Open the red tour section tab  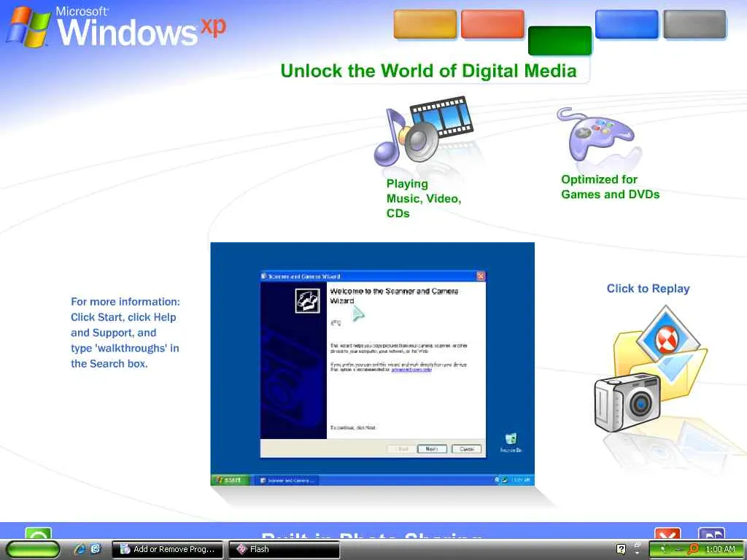click(492, 24)
